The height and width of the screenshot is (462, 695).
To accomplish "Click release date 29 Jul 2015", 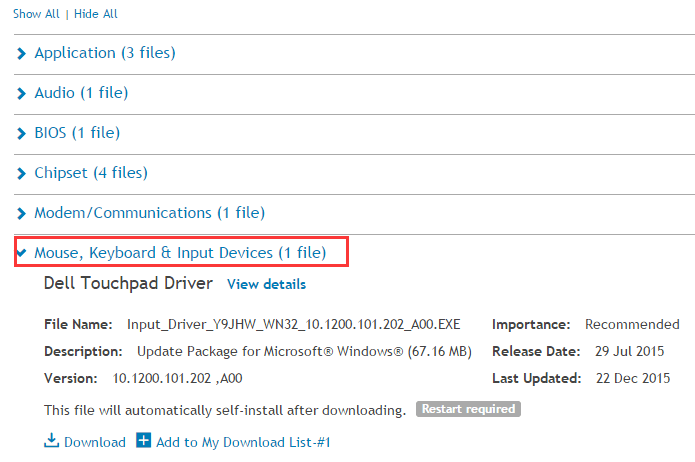I will [x=629, y=351].
